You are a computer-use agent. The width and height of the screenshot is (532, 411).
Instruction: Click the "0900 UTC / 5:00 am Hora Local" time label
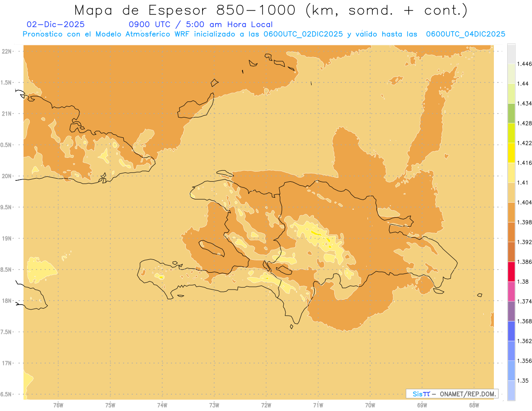tap(200, 24)
